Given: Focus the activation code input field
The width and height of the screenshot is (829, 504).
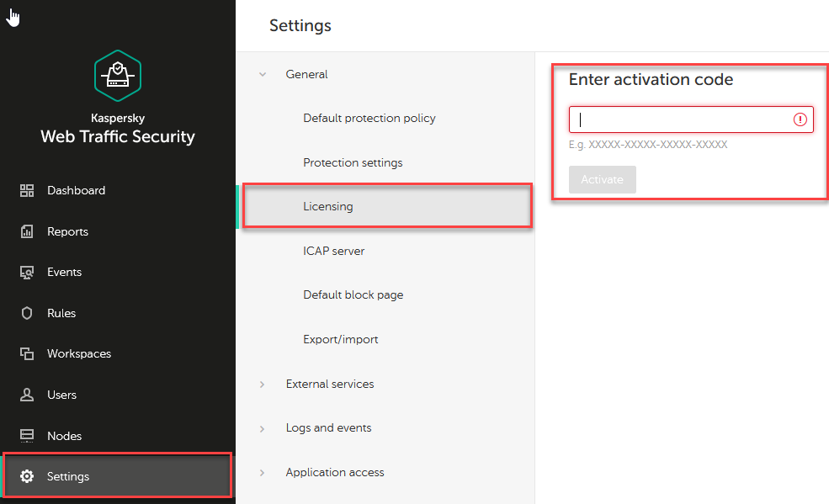Looking at the screenshot, I should pyautogui.click(x=682, y=119).
